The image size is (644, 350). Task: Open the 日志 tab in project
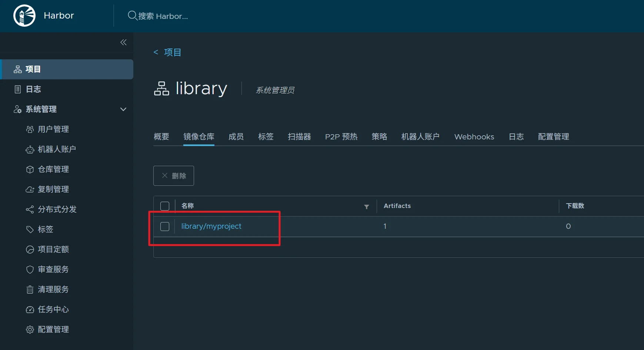coord(516,137)
